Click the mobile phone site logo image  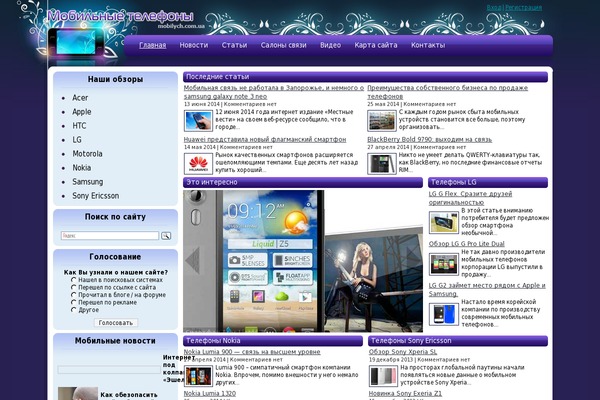pos(76,42)
